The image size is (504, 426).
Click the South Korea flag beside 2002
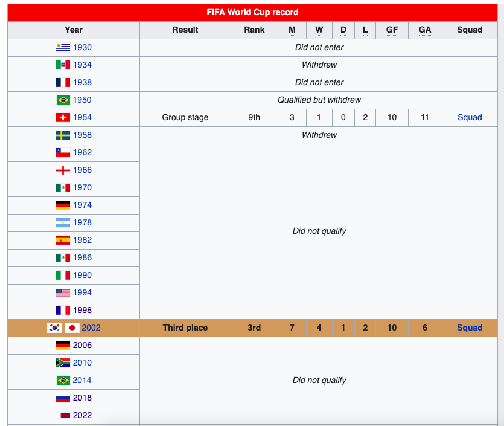pyautogui.click(x=55, y=328)
